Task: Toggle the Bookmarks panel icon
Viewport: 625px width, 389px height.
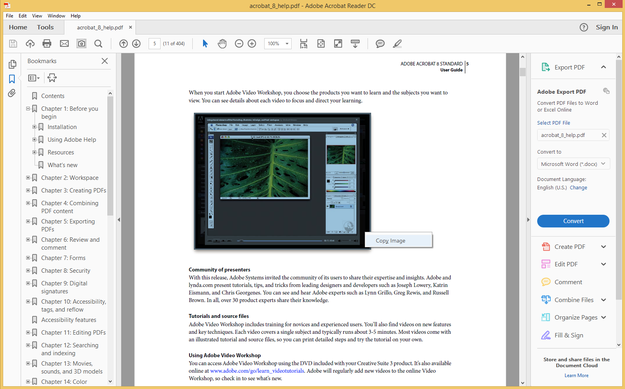Action: point(12,79)
